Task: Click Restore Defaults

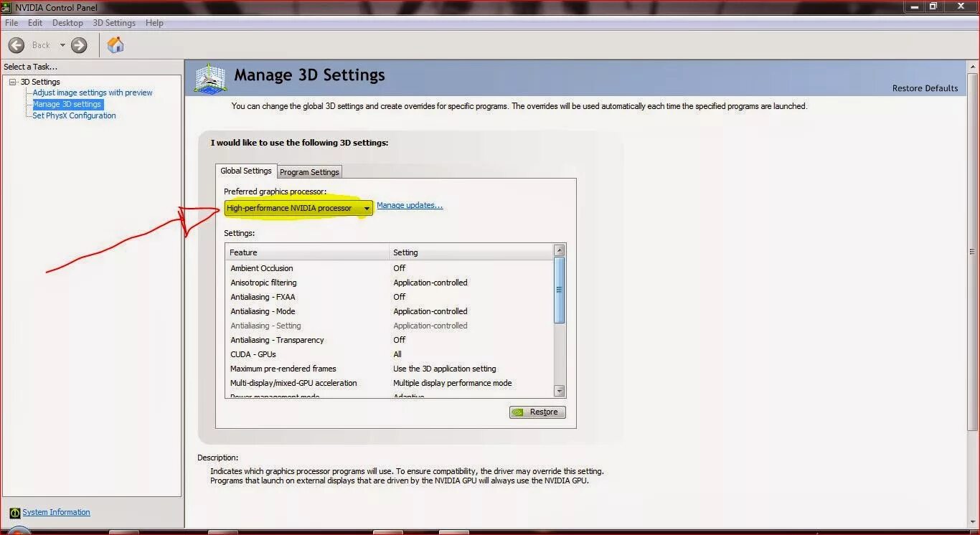Action: click(925, 88)
